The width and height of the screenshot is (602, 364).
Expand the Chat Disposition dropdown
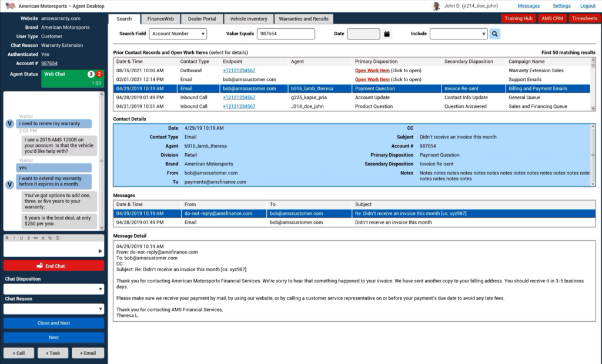click(53, 289)
